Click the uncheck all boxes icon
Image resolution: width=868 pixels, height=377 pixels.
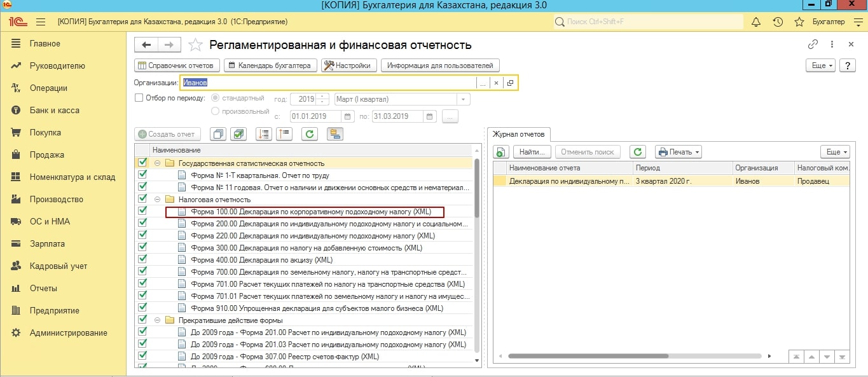[x=217, y=134]
